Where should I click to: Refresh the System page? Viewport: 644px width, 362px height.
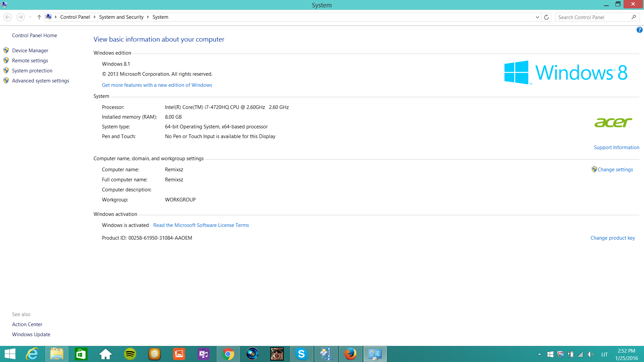[x=546, y=17]
